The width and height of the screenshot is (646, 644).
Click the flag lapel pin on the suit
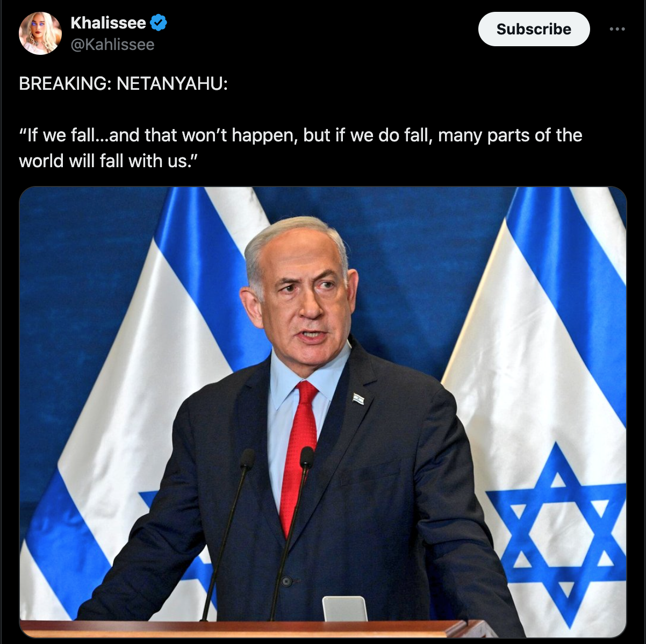(358, 398)
